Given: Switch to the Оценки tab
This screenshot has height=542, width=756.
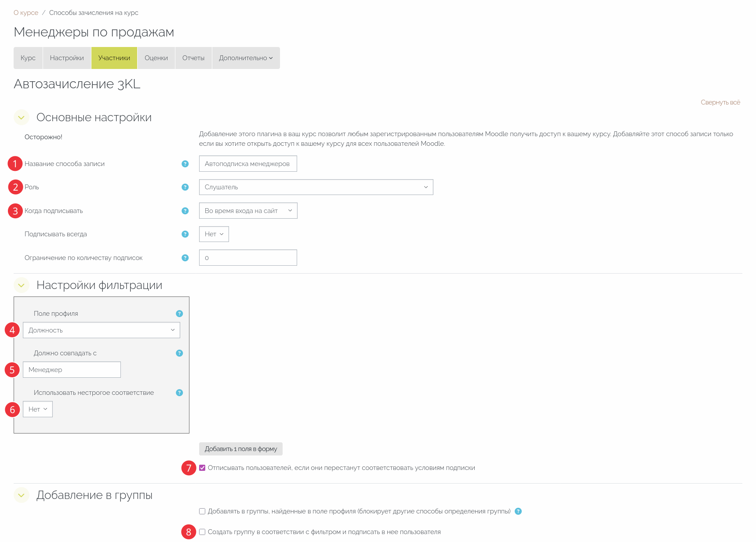Looking at the screenshot, I should click(x=156, y=58).
